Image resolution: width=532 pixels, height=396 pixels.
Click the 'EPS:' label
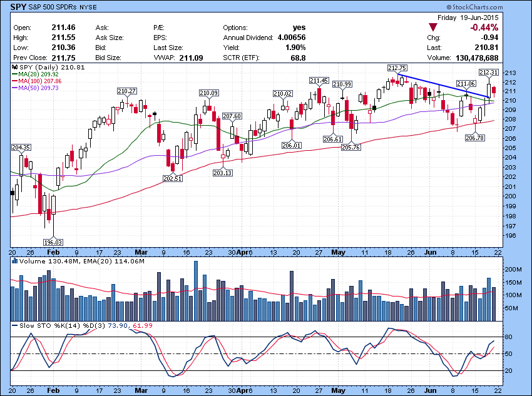coord(160,38)
